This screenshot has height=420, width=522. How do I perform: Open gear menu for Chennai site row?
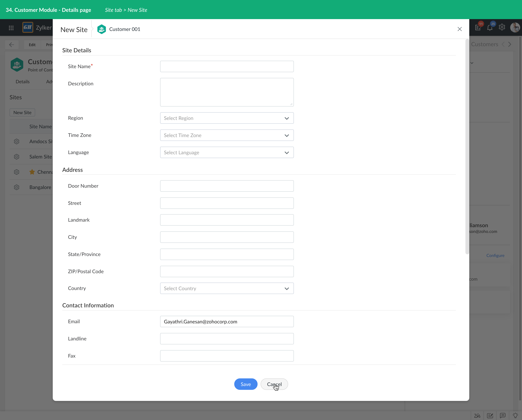tap(16, 172)
